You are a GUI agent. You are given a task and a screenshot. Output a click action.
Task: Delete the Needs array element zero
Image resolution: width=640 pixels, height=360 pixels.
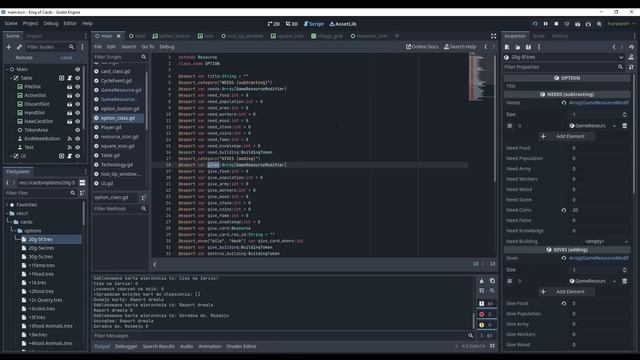pos(624,126)
